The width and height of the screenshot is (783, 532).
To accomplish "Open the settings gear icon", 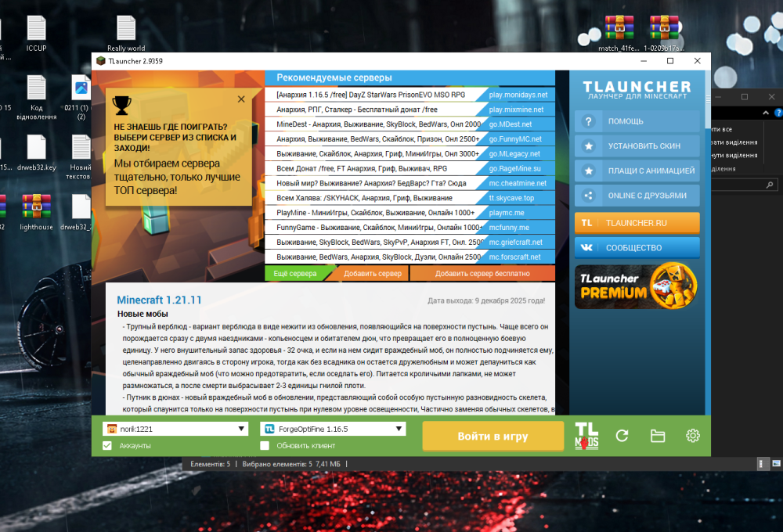I will [x=693, y=436].
